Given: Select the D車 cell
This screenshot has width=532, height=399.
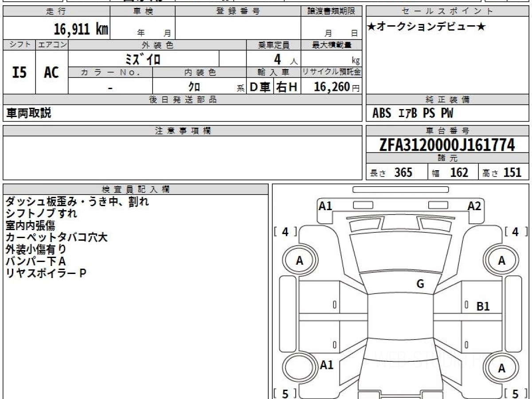Looking at the screenshot, I should pos(260,87).
